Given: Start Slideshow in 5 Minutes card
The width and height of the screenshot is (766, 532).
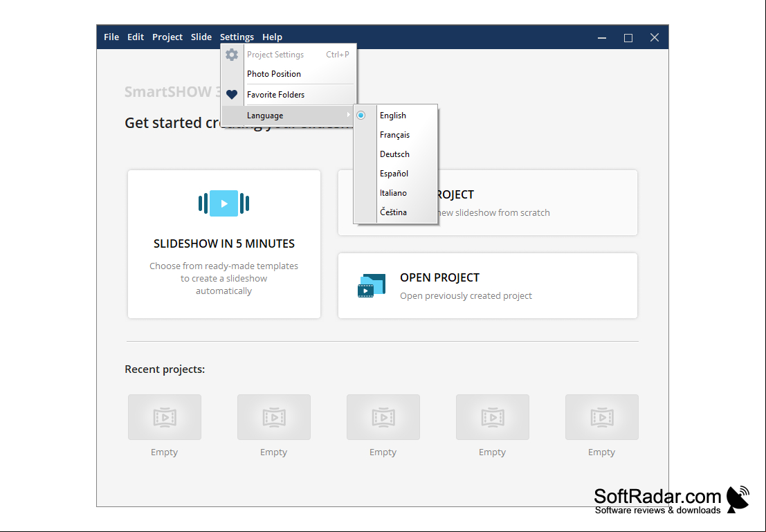Looking at the screenshot, I should 224,244.
